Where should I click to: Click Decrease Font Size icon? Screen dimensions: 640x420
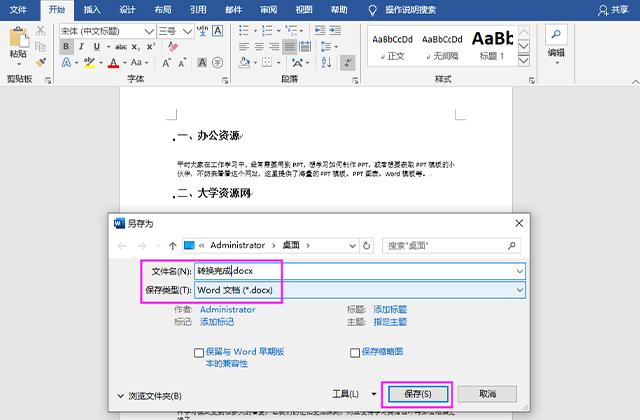(x=182, y=63)
